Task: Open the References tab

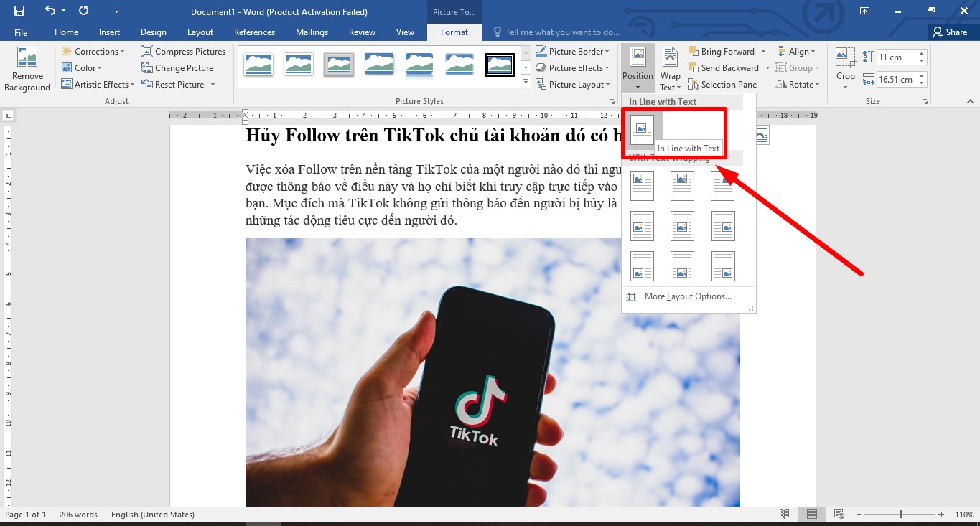Action: pos(254,32)
